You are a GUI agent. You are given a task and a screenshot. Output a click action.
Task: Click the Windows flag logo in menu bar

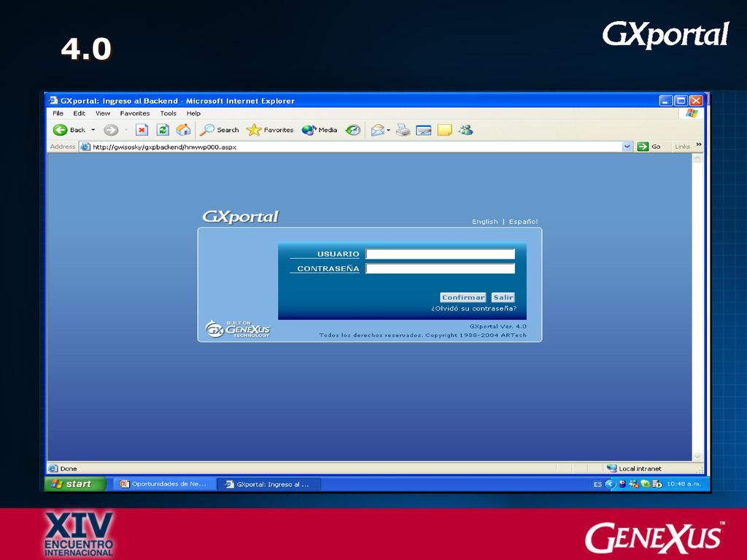pyautogui.click(x=692, y=113)
